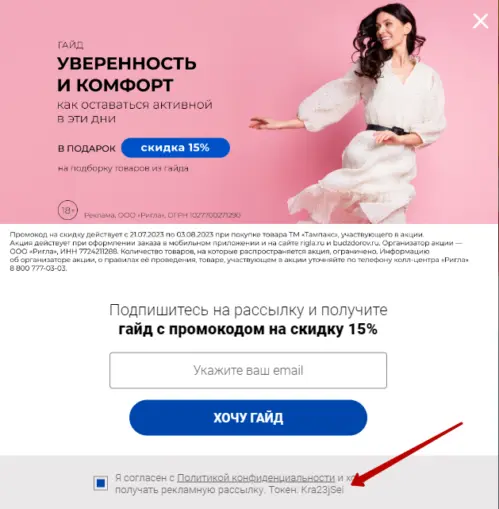499x509 pixels.
Task: Focus the 'Укажите ваш email' field
Action: coord(248,370)
